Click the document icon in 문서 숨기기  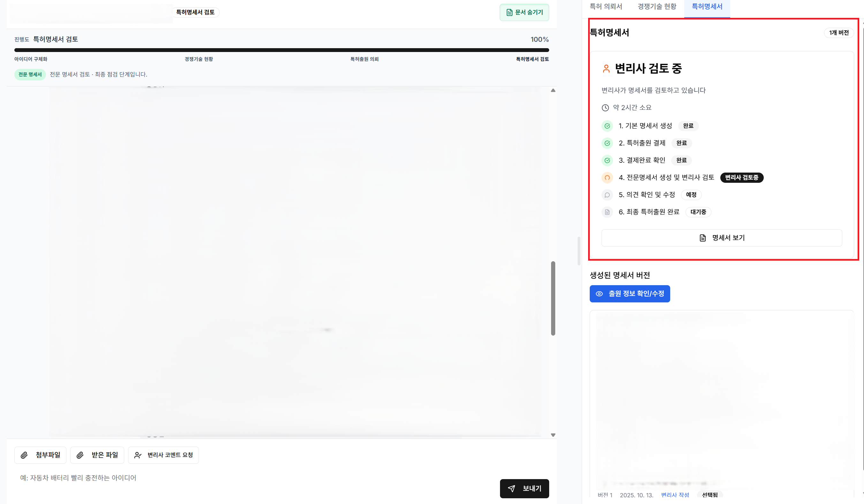coord(509,12)
